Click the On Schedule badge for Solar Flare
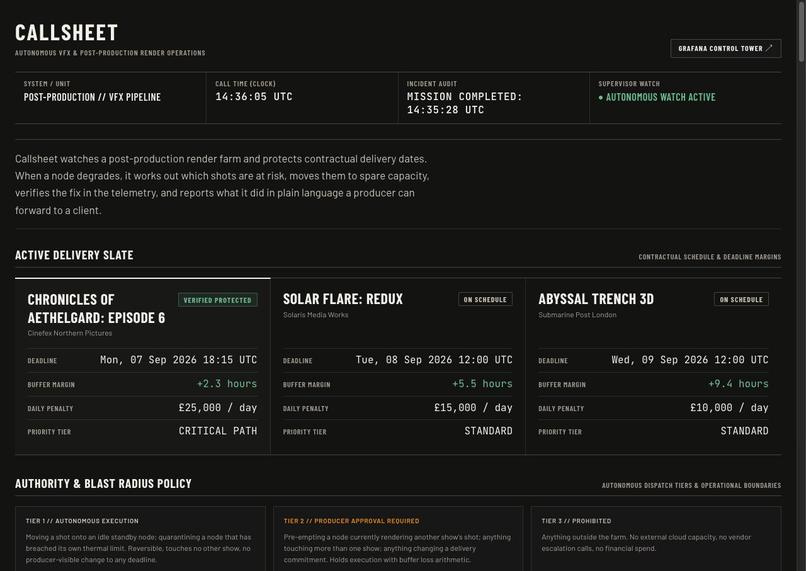This screenshot has height=571, width=806. point(485,300)
